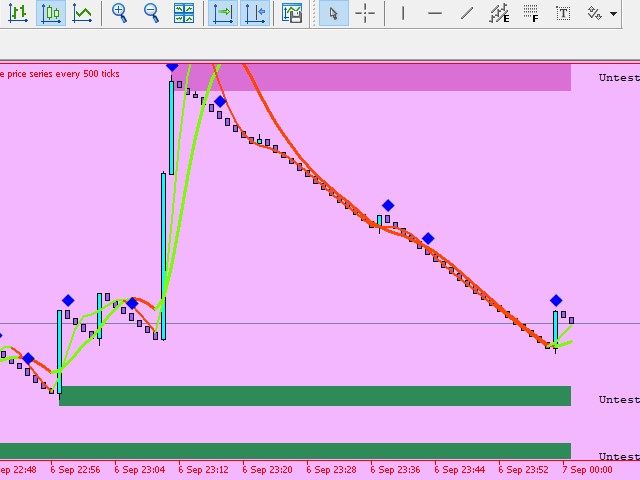Click the '6 Sep 23:52' time label
The width and height of the screenshot is (640, 480).
click(523, 470)
